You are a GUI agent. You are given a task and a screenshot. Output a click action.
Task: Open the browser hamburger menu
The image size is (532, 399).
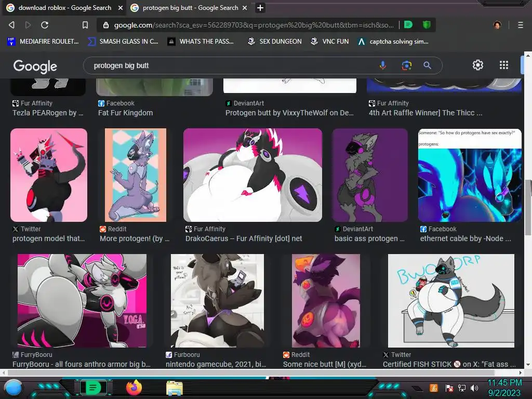(x=520, y=25)
